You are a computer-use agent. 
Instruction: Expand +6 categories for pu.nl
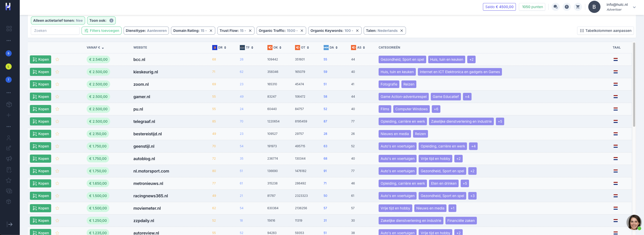[436, 109]
